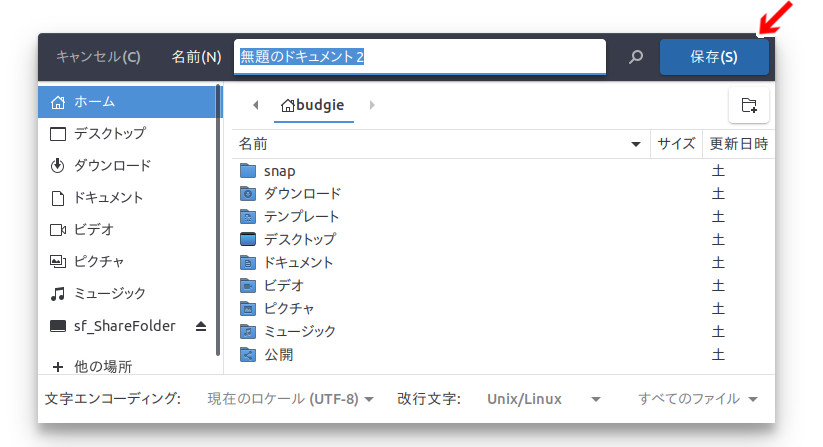Click the search magnifier icon

point(635,57)
